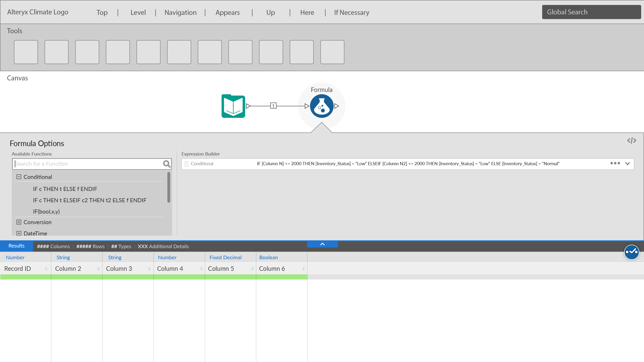
Task: Click the Formula flask tool icon
Action: [x=322, y=106]
